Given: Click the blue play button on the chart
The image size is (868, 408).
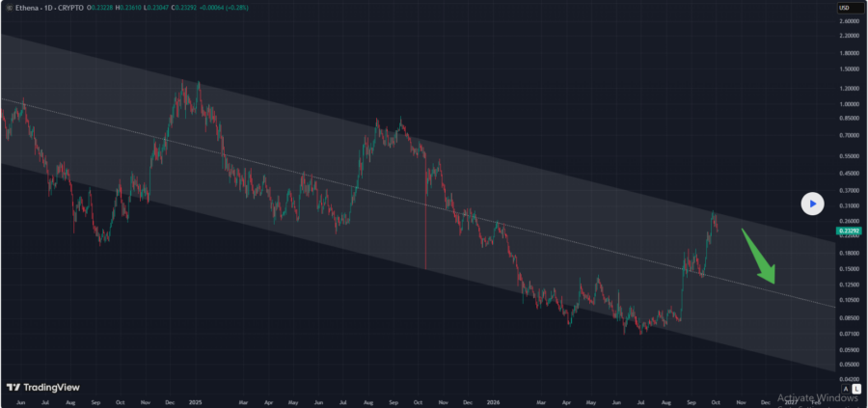Looking at the screenshot, I should [812, 204].
